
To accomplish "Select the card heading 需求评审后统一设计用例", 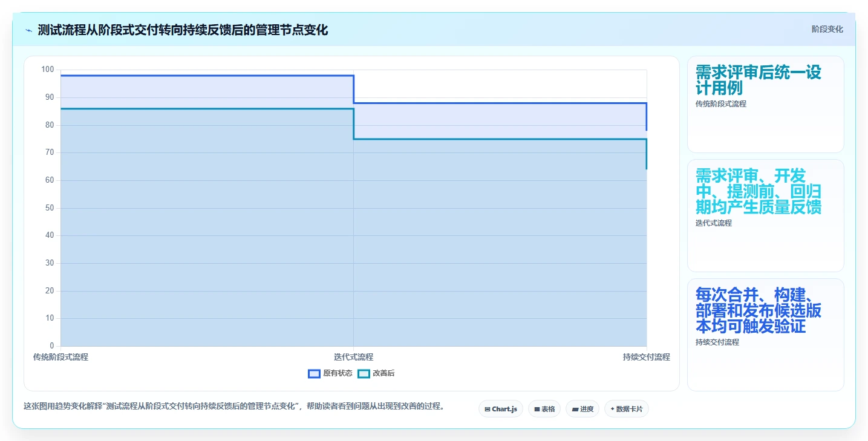I will tap(759, 80).
